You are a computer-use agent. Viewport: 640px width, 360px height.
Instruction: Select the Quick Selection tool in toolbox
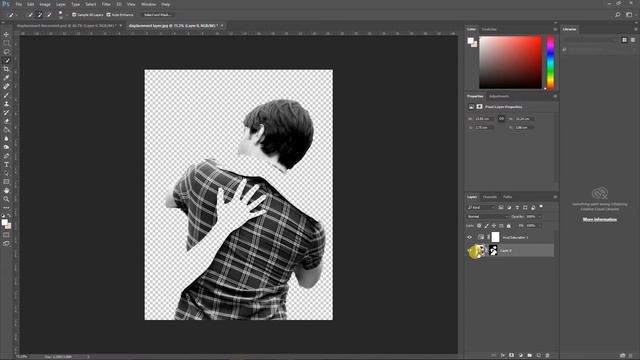(x=6, y=60)
